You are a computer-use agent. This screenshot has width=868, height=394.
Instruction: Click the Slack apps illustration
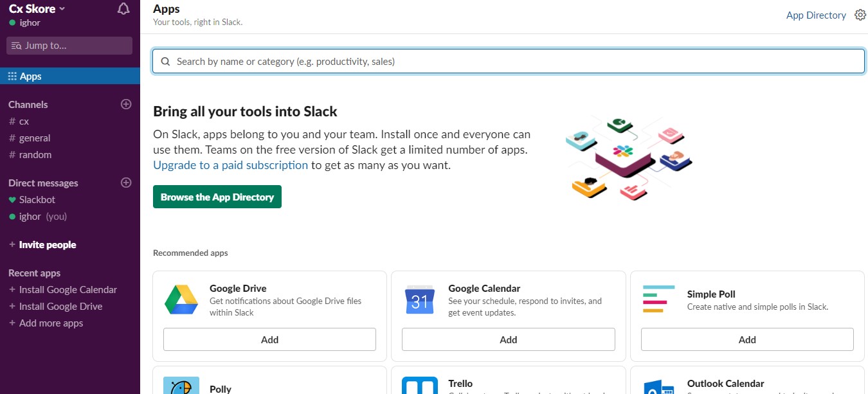(x=629, y=157)
